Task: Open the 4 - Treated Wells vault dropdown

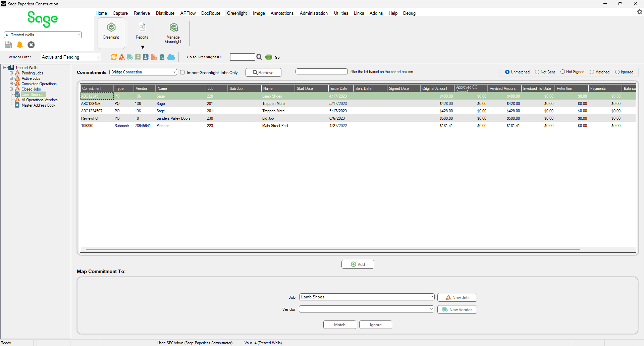Action: 43,35
